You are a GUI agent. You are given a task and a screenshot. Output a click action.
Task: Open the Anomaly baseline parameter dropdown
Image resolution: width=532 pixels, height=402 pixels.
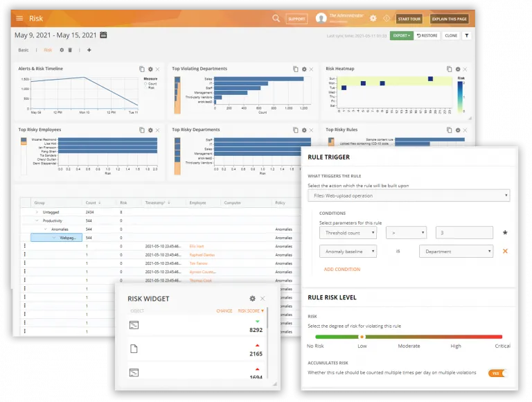pyautogui.click(x=348, y=252)
